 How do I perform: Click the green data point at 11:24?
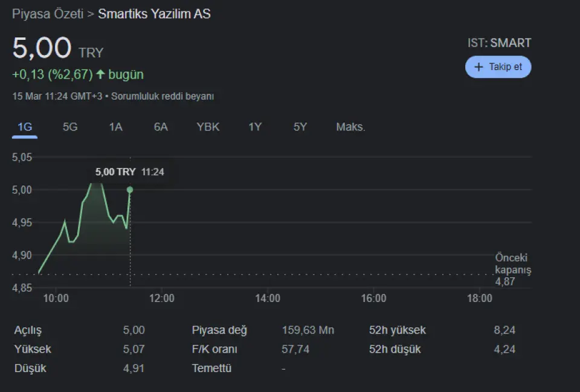click(130, 190)
